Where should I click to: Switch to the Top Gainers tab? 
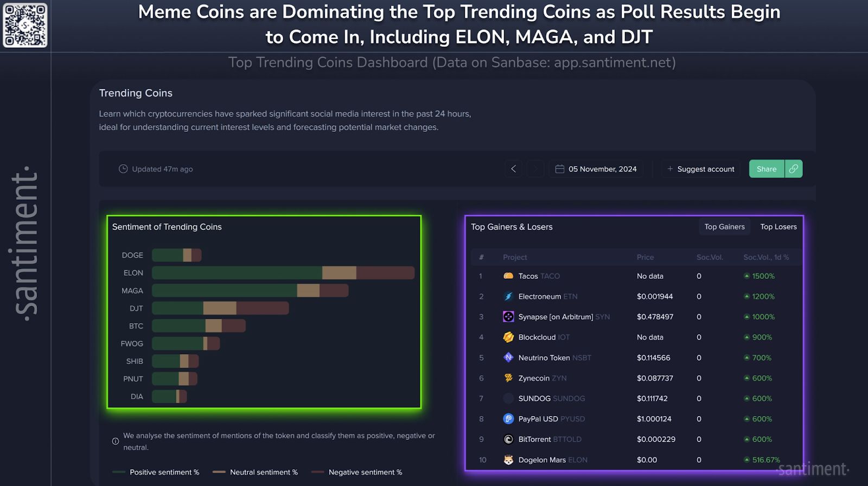pyautogui.click(x=724, y=227)
